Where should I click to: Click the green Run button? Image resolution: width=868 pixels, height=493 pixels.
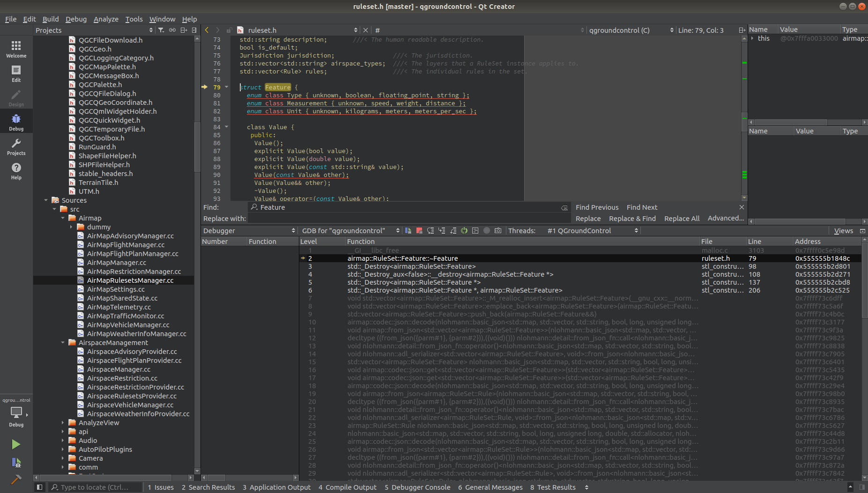tap(16, 444)
